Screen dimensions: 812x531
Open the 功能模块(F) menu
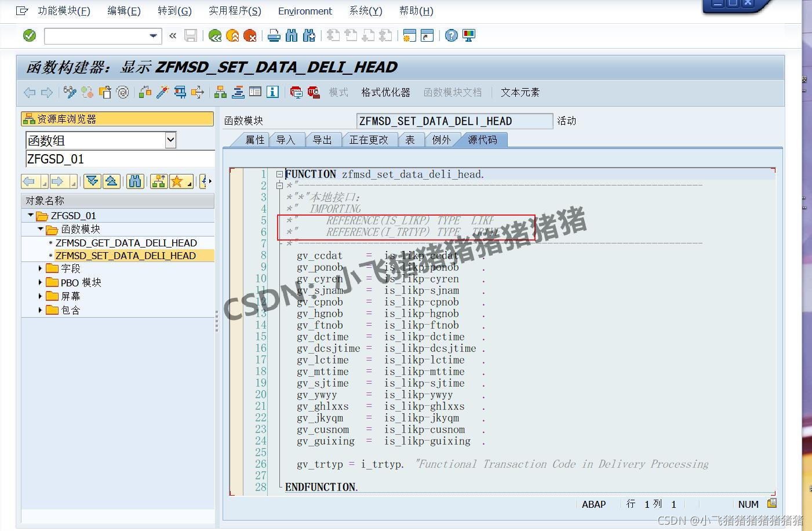(x=64, y=11)
